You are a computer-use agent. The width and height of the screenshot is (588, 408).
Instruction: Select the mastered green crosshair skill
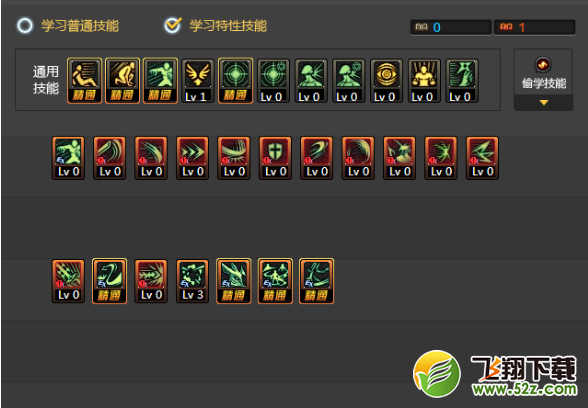point(235,81)
